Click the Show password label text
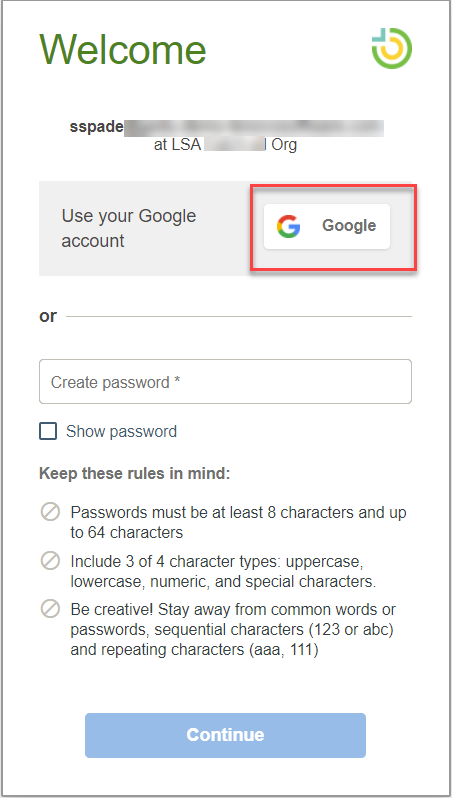Screen dimensions: 452x798 click(x=121, y=432)
